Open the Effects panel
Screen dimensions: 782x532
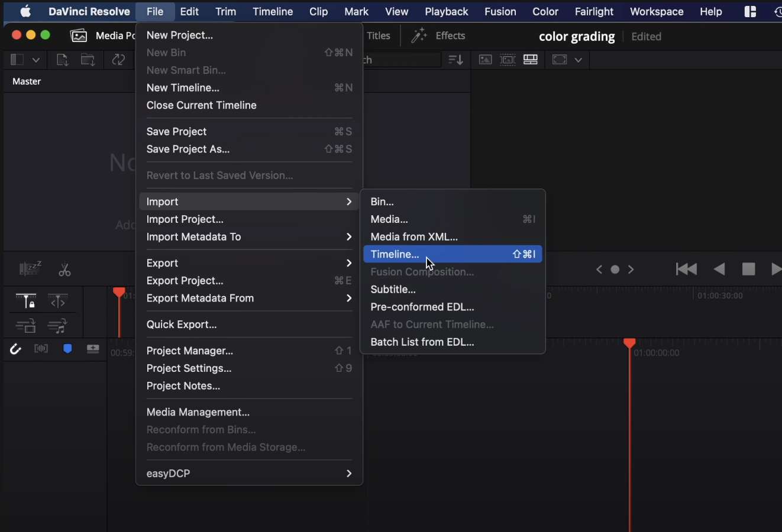[x=438, y=35]
